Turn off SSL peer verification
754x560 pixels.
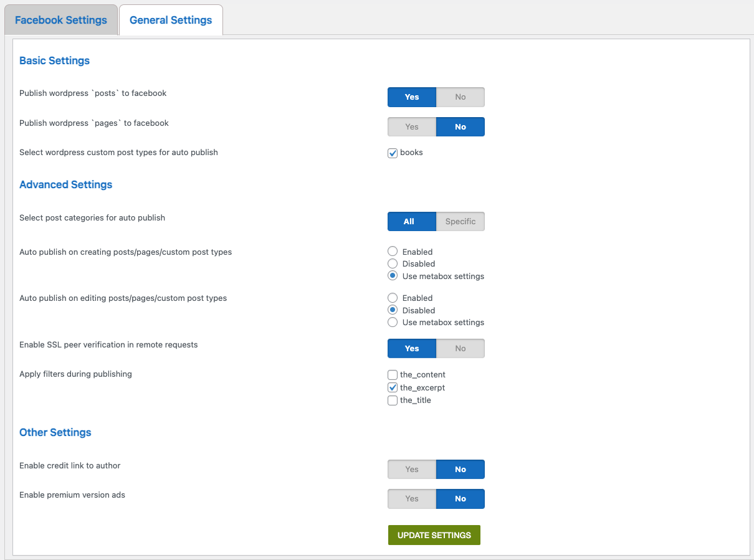[460, 348]
